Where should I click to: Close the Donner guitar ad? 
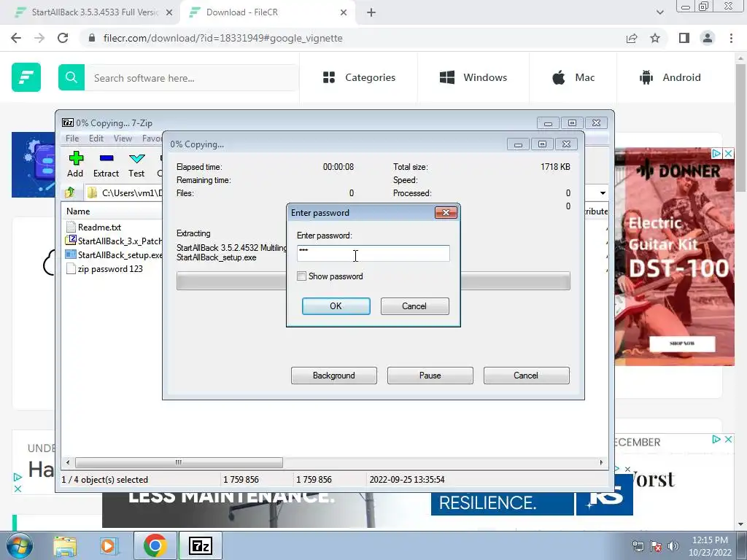click(x=729, y=154)
